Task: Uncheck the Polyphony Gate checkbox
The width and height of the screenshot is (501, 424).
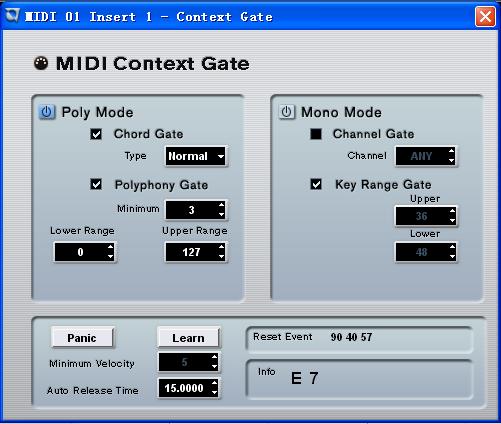Action: coord(96,184)
